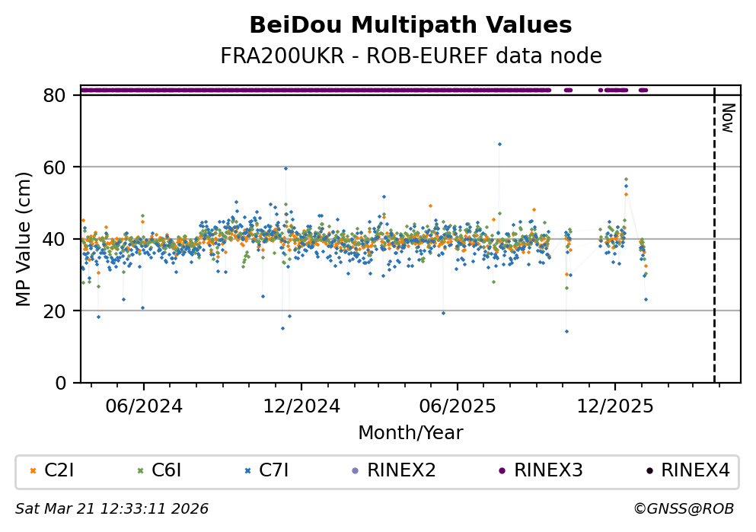Click the 'BeiDou Multipath Values' chart title

pos(410,26)
